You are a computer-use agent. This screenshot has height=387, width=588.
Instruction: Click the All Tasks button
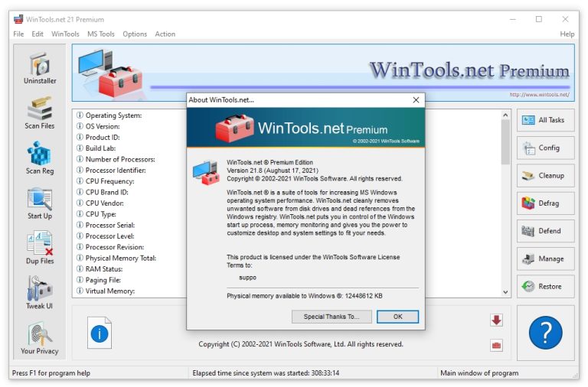tap(545, 120)
